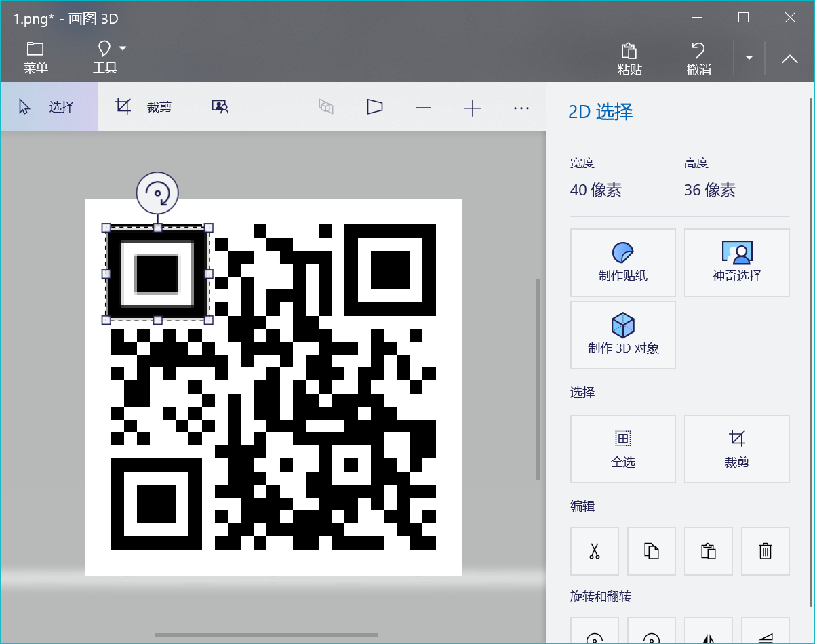
Task: Click the side panel vertical scrollbar
Action: coord(811,353)
